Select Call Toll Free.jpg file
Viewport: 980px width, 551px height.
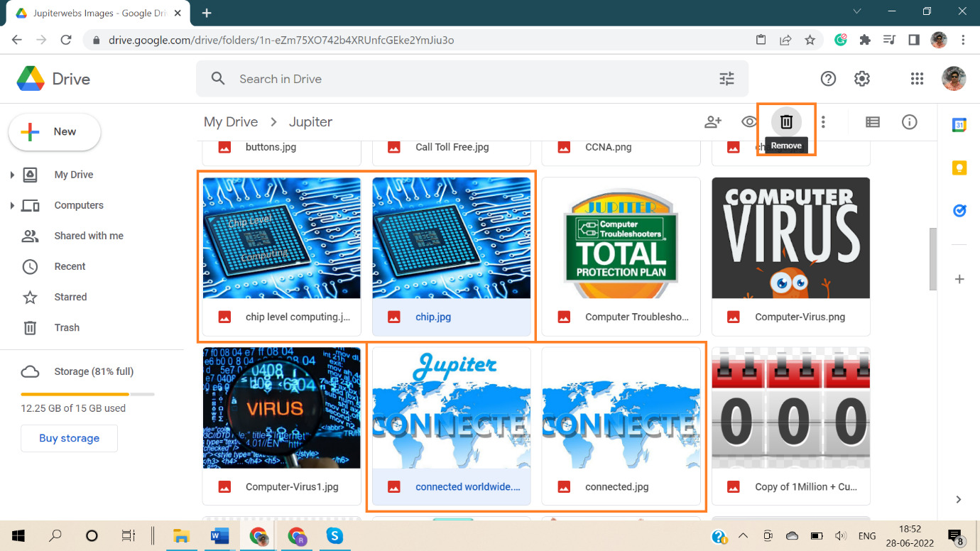click(x=452, y=148)
